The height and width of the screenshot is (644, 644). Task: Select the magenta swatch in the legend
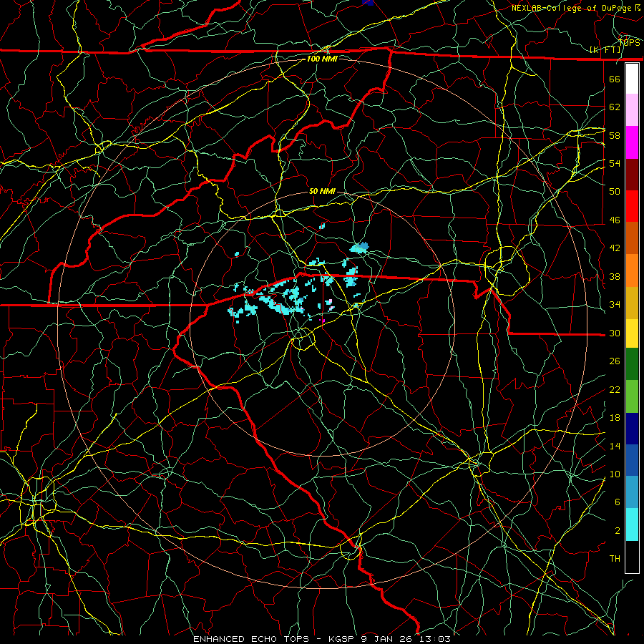[x=632, y=142]
